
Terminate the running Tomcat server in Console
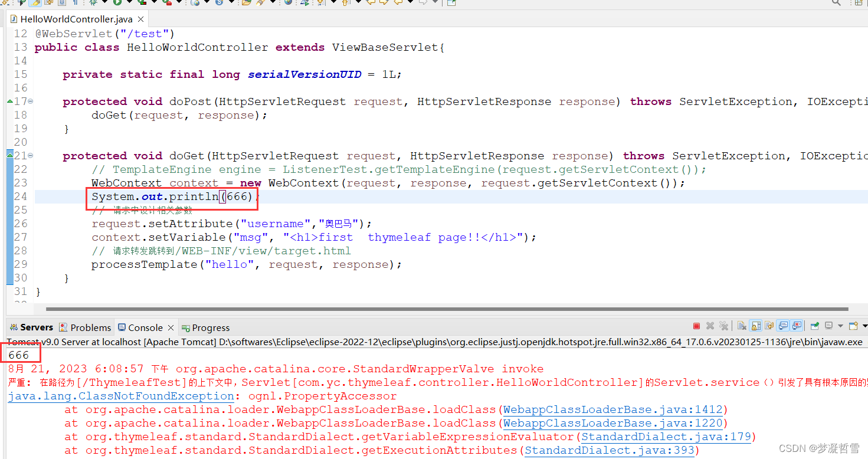coord(696,326)
